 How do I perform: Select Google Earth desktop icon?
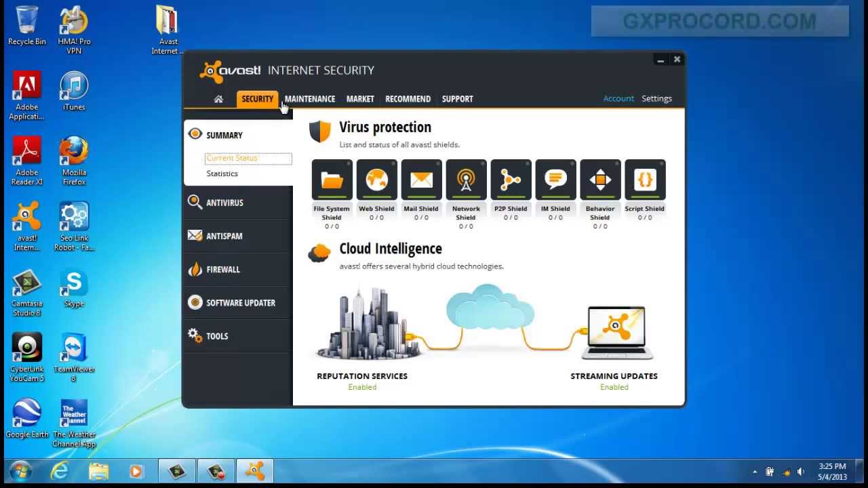click(x=27, y=419)
